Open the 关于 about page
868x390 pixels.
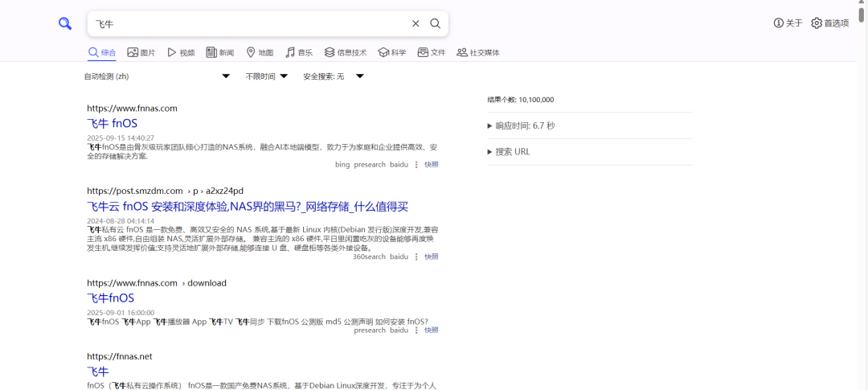click(x=788, y=23)
